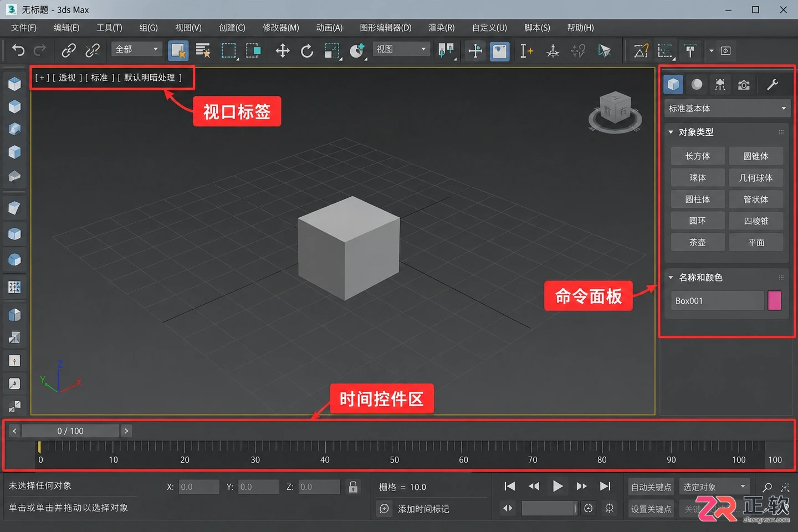Choose the Select and Rotate tool
Image resolution: width=798 pixels, height=532 pixels.
click(306, 50)
